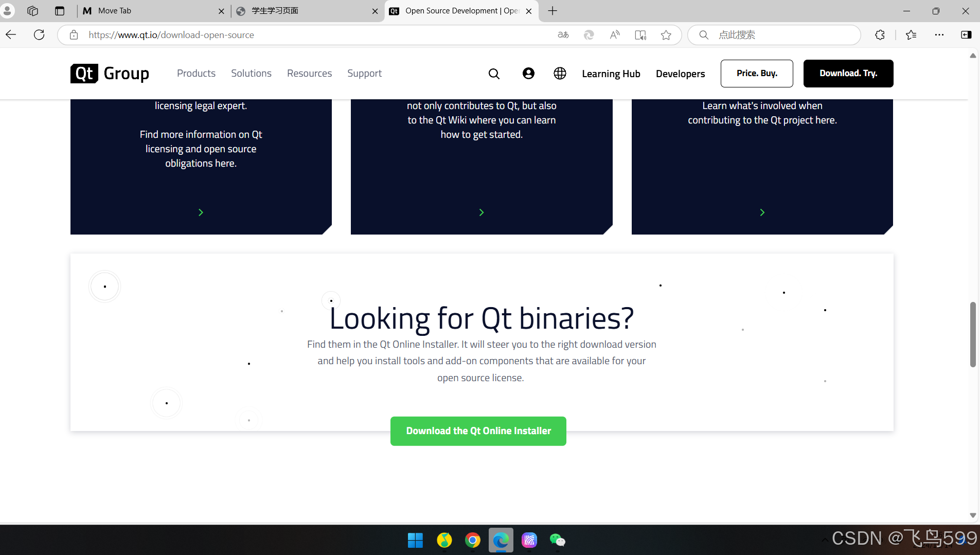Open the site search magnifier icon
Viewport: 980px width, 555px height.
[494, 74]
